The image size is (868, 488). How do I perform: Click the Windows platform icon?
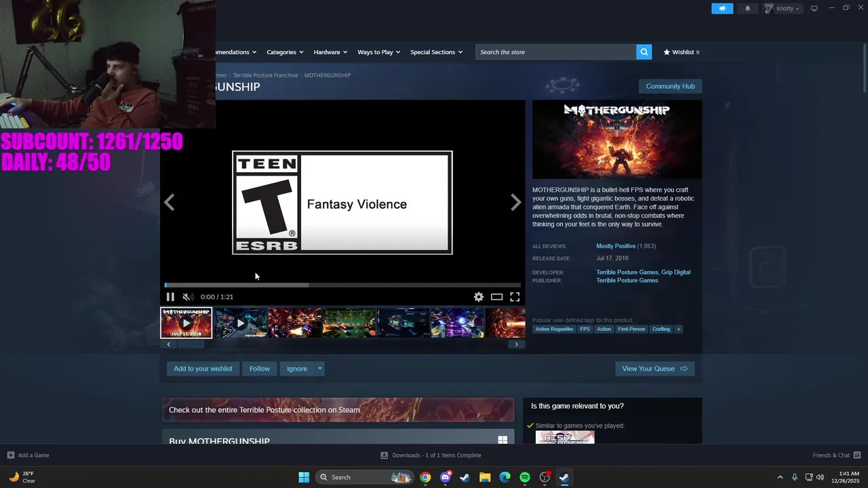pos(502,440)
